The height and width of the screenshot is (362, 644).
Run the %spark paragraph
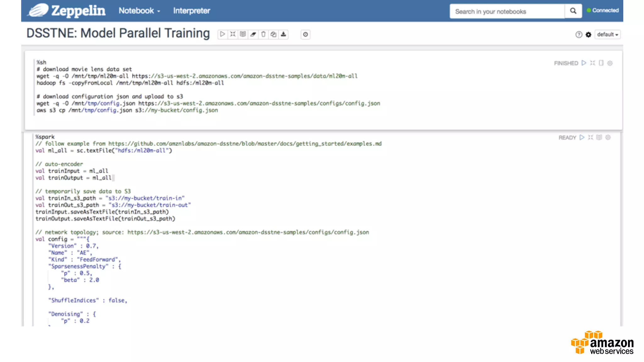pyautogui.click(x=582, y=138)
